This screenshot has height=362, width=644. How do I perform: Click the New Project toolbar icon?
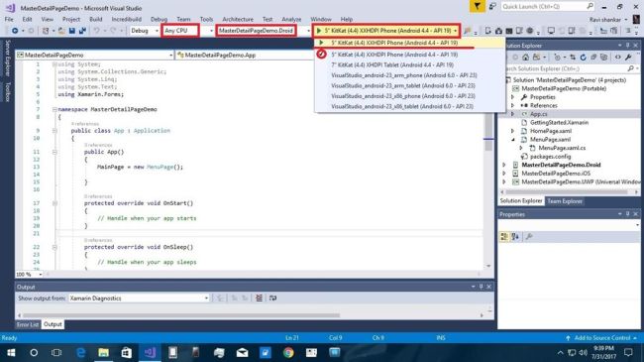coord(46,31)
